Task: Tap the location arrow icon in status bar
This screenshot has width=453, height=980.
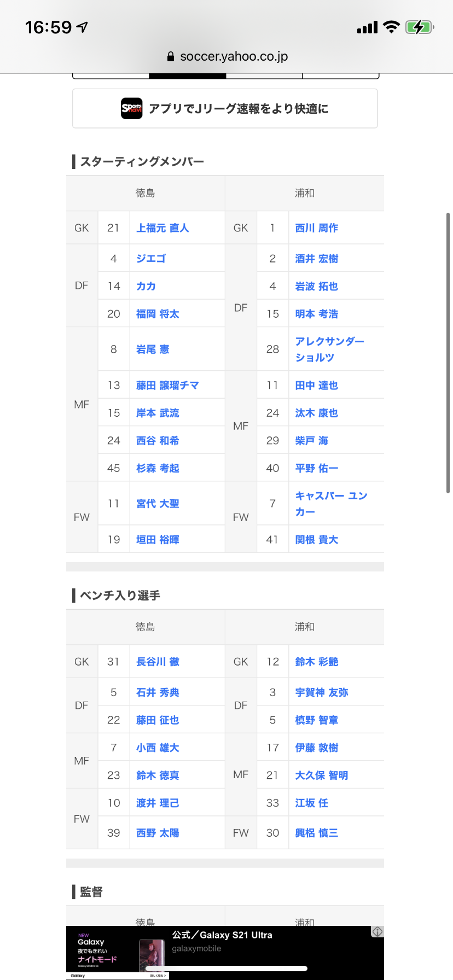Action: click(x=83, y=27)
